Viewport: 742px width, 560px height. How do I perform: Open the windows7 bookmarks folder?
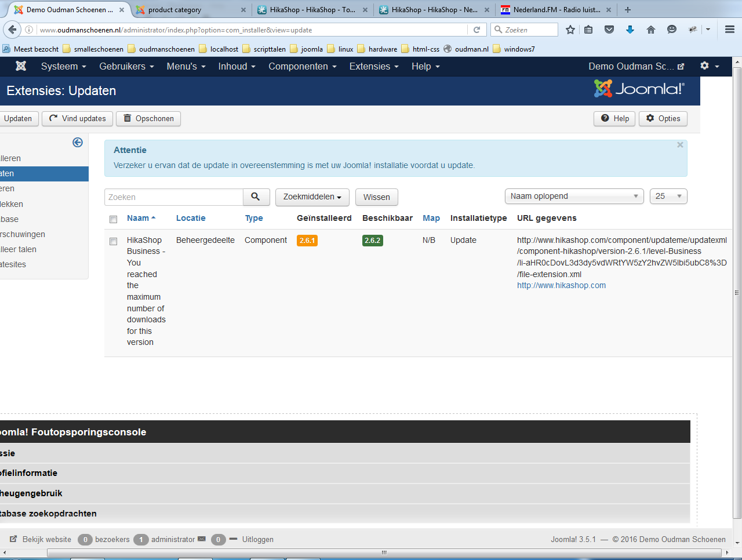[x=514, y=49]
